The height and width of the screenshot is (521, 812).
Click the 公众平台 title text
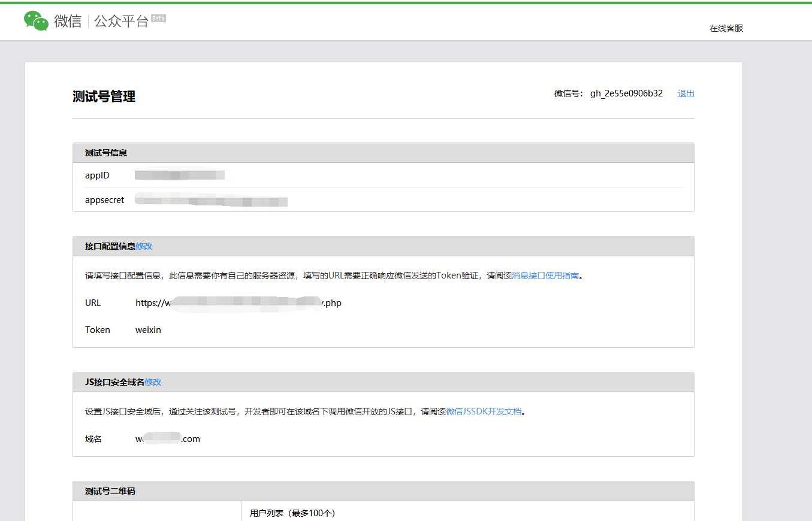(121, 22)
